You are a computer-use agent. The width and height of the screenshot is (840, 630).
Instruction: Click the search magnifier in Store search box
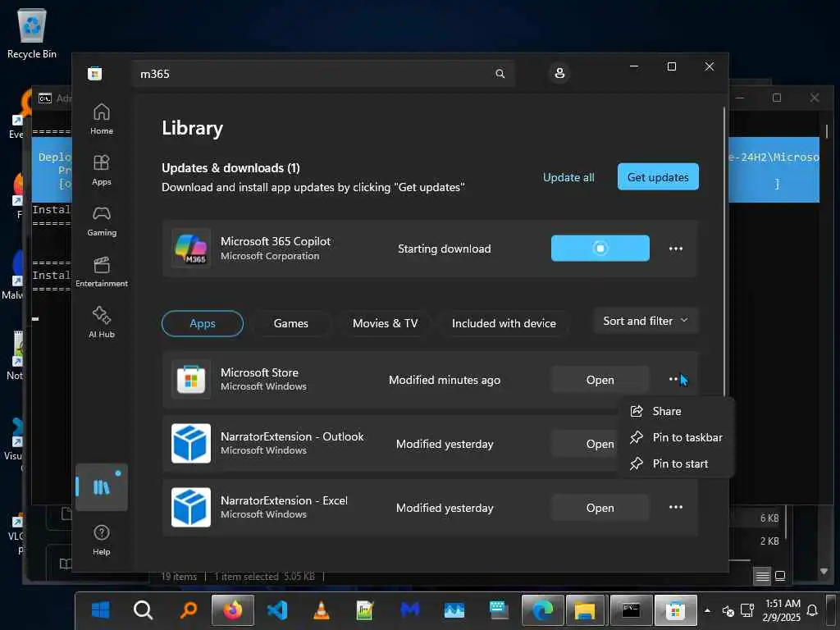pyautogui.click(x=500, y=73)
